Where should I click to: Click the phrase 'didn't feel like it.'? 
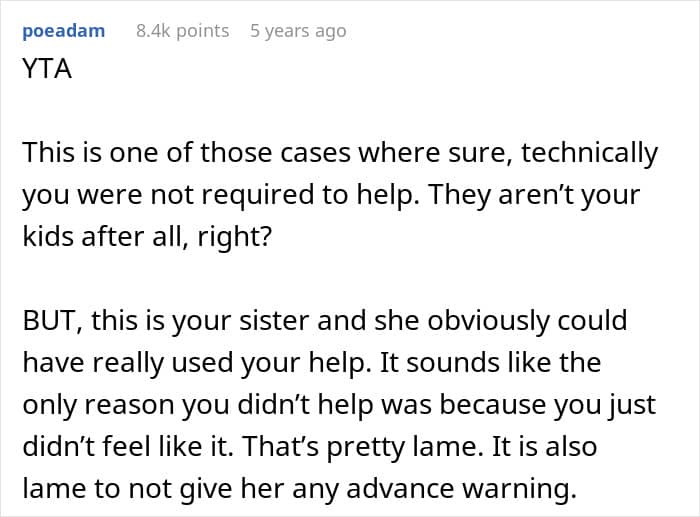(x=128, y=446)
